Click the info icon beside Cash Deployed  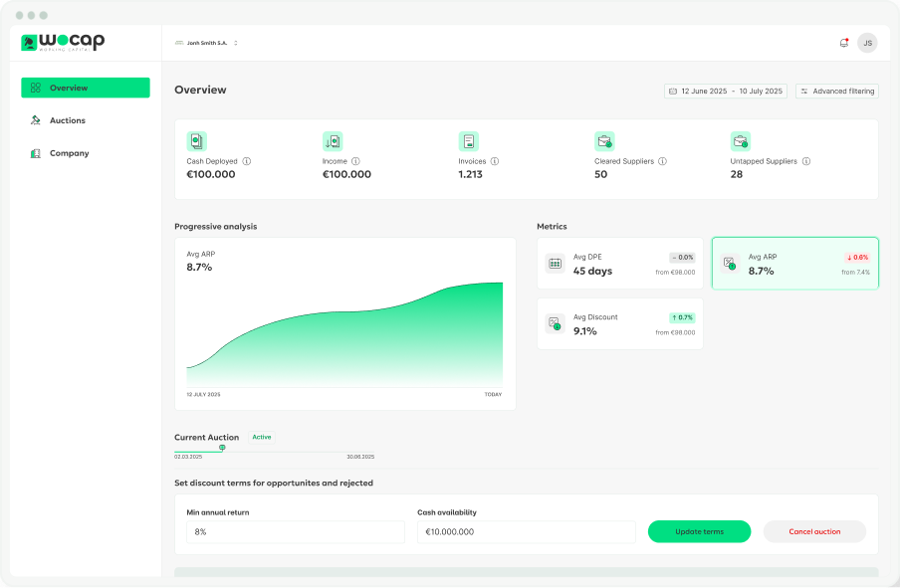click(x=247, y=161)
